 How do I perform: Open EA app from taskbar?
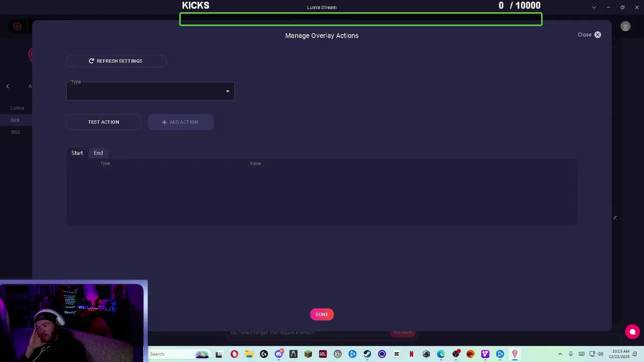point(470,354)
